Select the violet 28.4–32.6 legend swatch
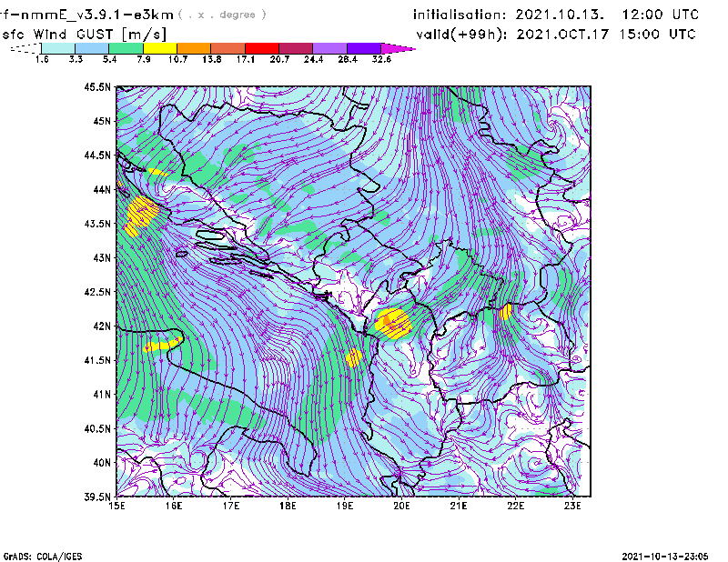 (364, 48)
